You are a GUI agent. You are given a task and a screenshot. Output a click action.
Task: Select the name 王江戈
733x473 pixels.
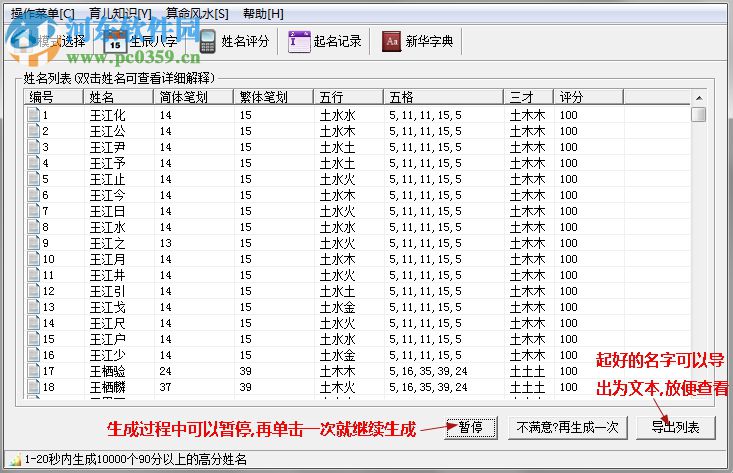click(108, 307)
